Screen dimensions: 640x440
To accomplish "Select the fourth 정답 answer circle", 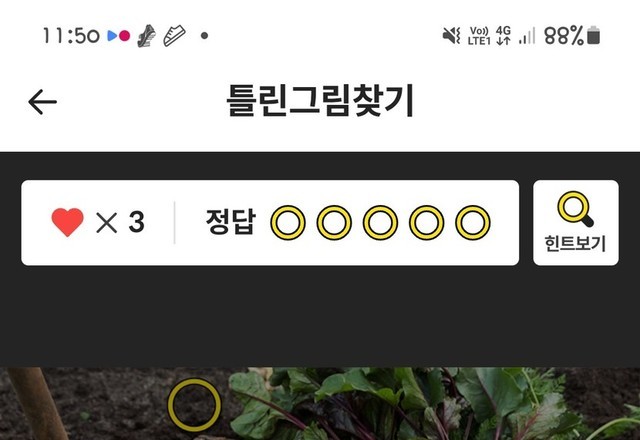I will pyautogui.click(x=427, y=222).
